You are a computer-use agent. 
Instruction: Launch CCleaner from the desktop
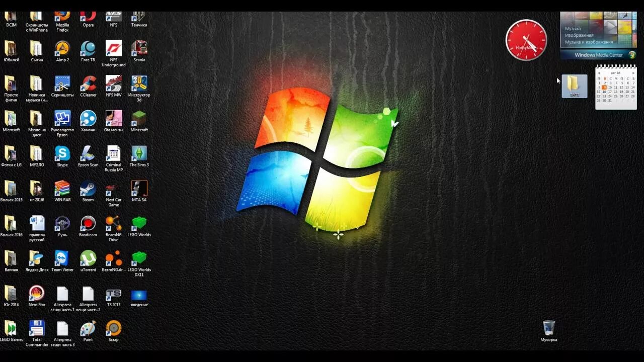[x=88, y=86]
